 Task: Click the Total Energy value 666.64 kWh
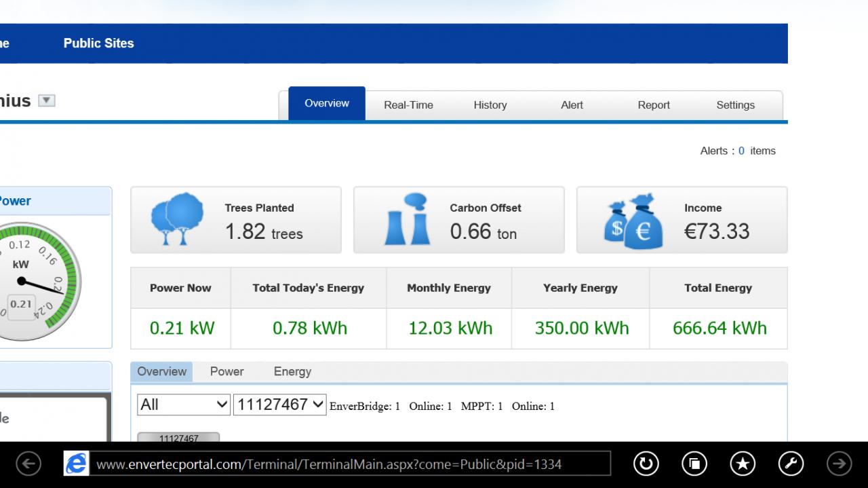719,329
